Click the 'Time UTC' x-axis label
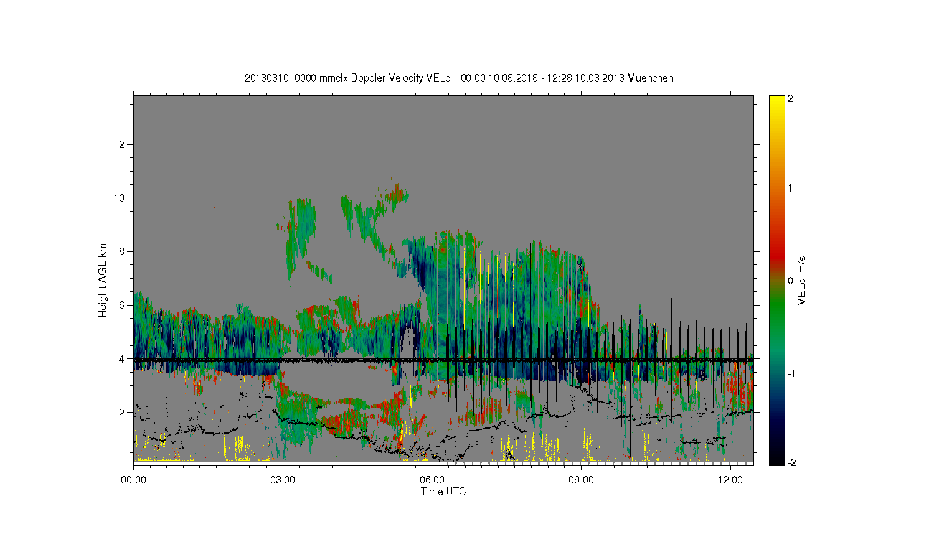This screenshot has width=934, height=560. pos(443,492)
